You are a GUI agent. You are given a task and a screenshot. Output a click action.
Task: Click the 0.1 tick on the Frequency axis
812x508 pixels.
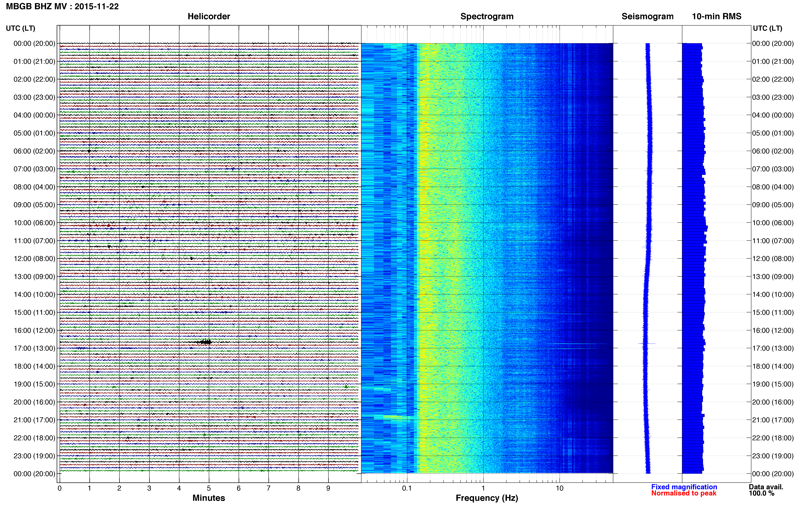[407, 488]
